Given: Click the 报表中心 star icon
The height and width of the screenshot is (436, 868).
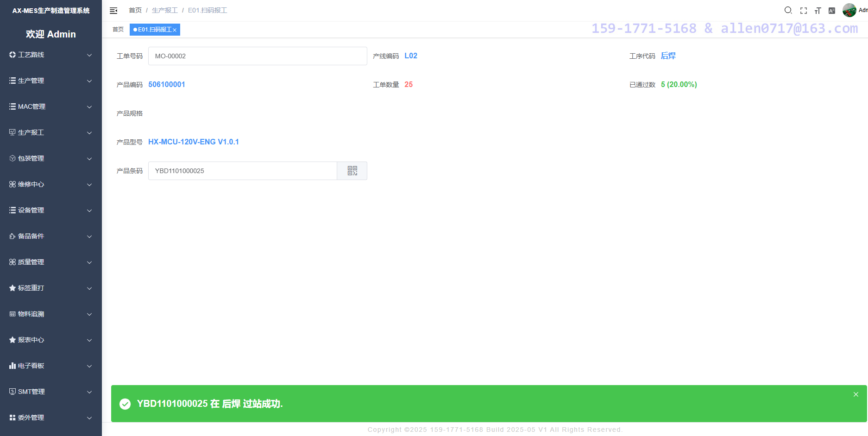Looking at the screenshot, I should coord(13,340).
